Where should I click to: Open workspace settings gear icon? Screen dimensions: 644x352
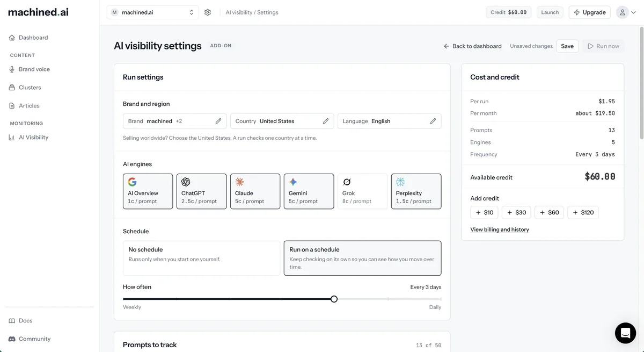[x=208, y=12]
